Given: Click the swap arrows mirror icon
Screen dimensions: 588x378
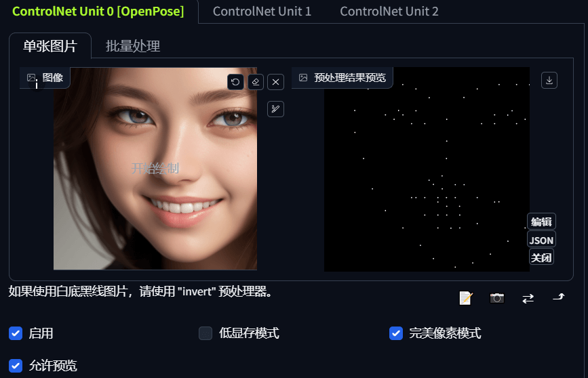Looking at the screenshot, I should pyautogui.click(x=528, y=298).
